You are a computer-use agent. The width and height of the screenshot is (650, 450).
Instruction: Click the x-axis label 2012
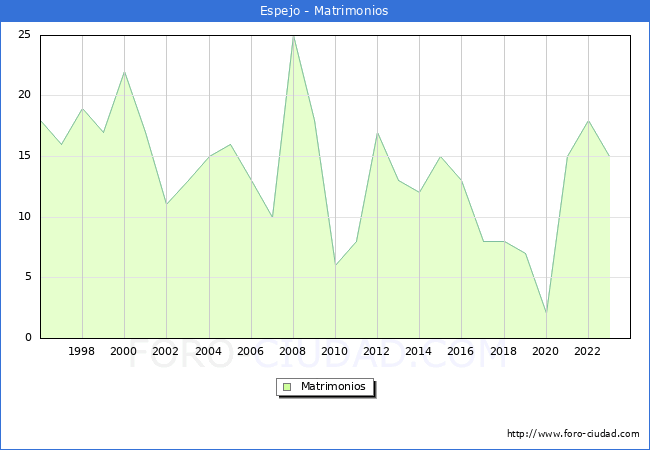click(376, 351)
